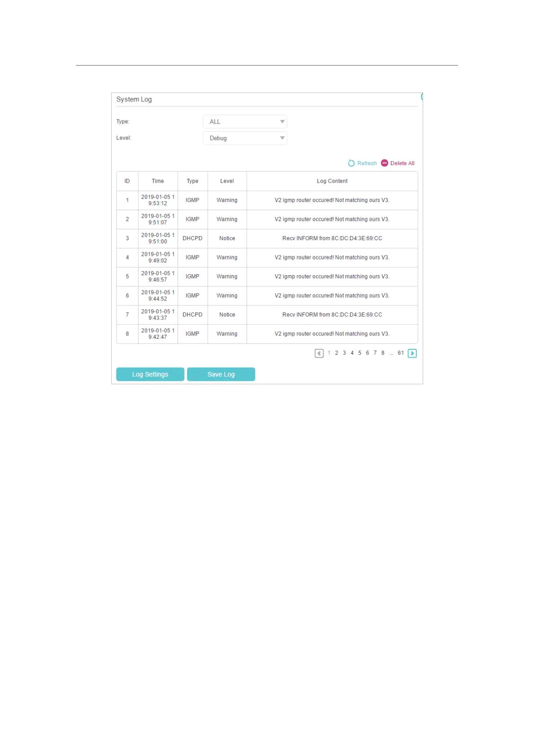This screenshot has width=534, height=756.
Task: Open the Level dropdown showing Debug
Action: (x=245, y=138)
